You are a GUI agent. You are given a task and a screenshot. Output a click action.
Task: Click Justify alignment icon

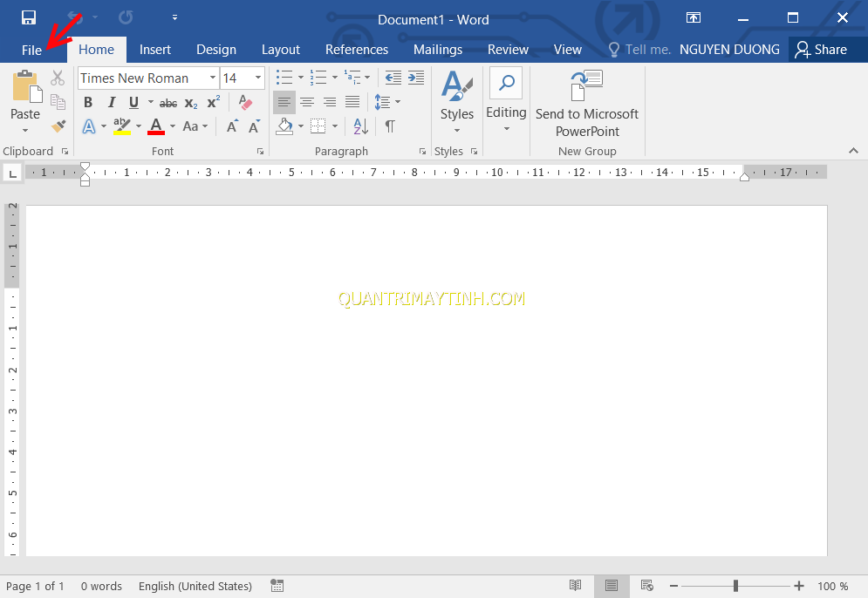[x=352, y=102]
